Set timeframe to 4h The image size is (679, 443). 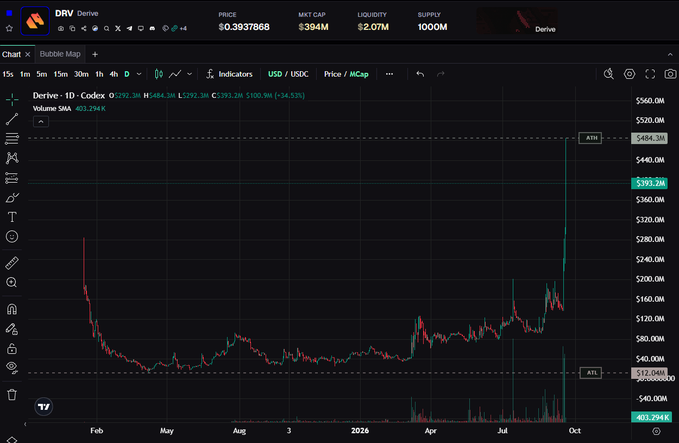[113, 74]
